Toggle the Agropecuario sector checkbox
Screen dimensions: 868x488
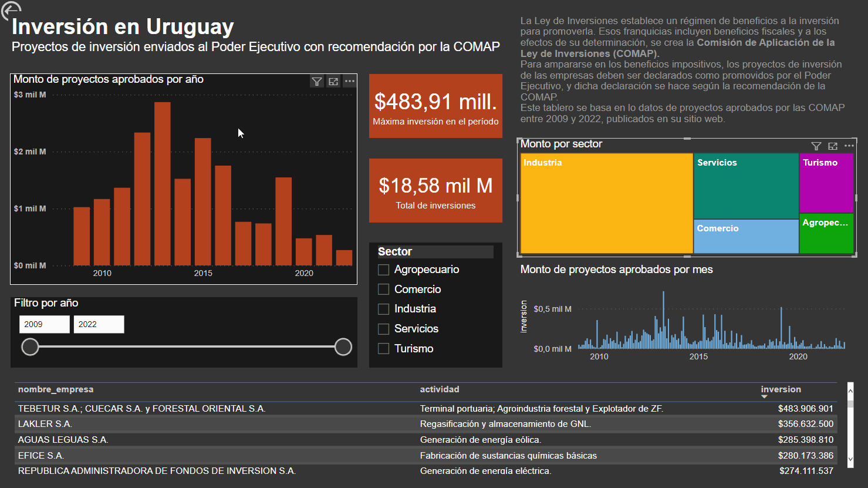point(384,270)
